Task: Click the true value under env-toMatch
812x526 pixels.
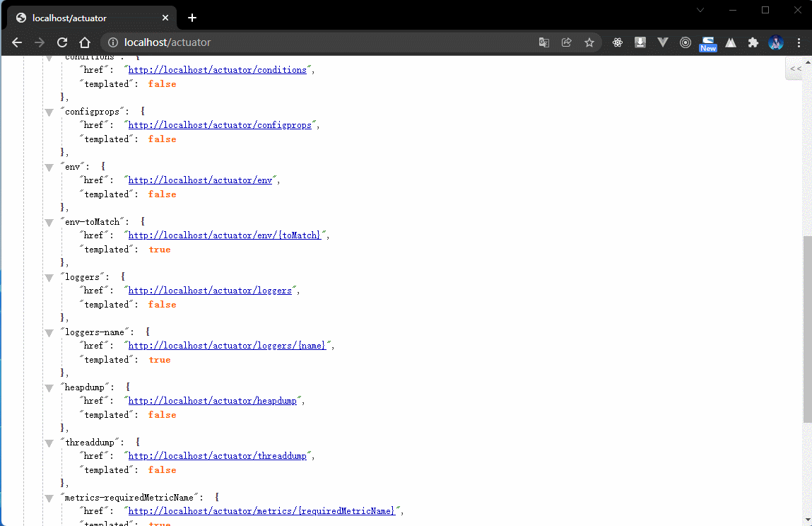Action: pyautogui.click(x=160, y=250)
